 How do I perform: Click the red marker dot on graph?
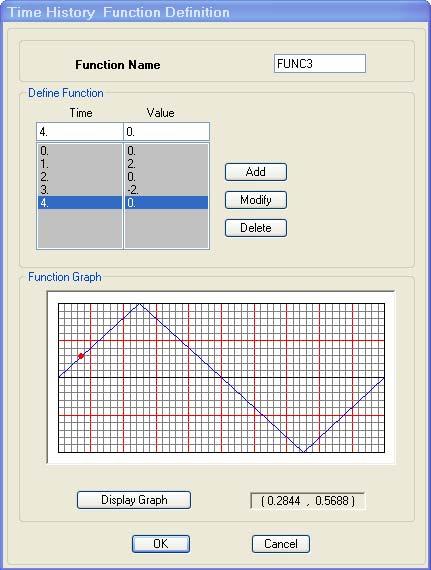coord(81,356)
